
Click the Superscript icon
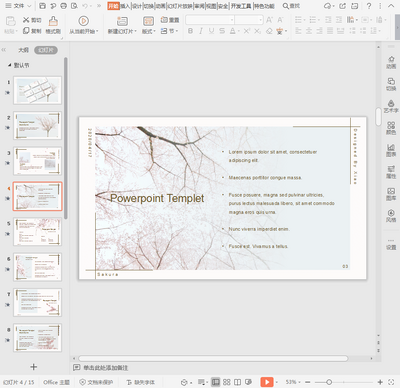point(246,31)
